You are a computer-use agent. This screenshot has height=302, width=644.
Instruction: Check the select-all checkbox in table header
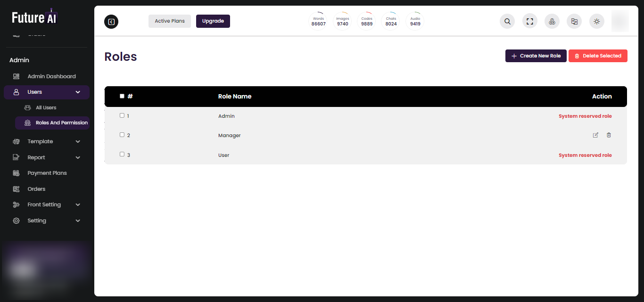[122, 96]
